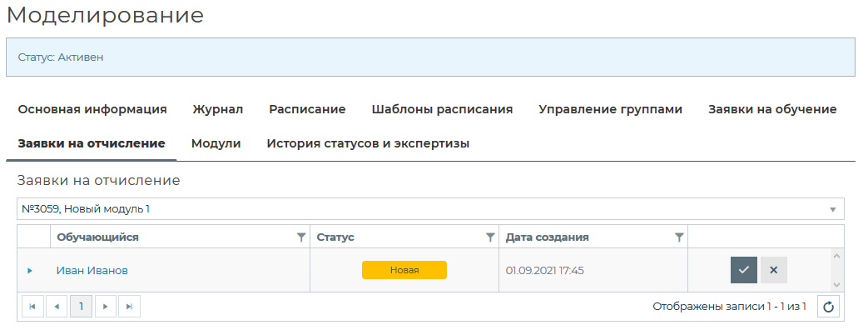868x330 pixels.
Task: Go to the first page of records
Action: [x=32, y=307]
